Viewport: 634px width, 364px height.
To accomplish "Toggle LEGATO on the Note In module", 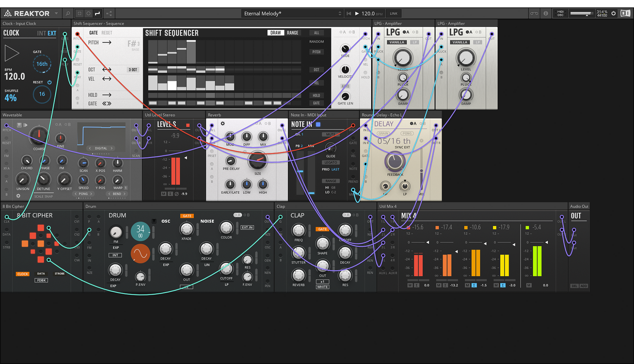I will (x=331, y=163).
